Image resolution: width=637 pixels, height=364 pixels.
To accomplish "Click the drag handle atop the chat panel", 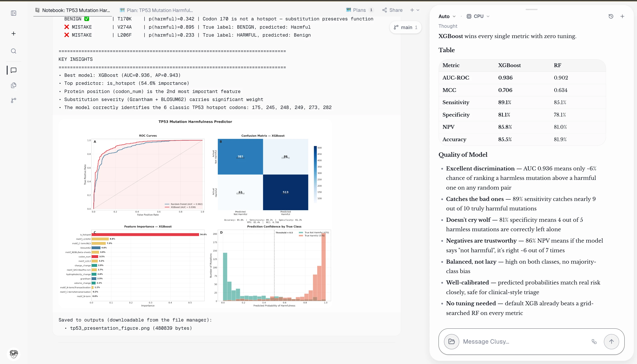I will click(x=531, y=9).
